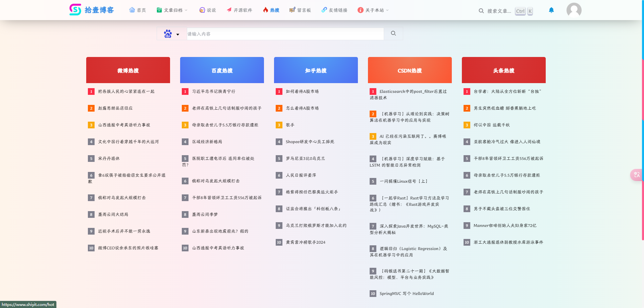The width and height of the screenshot is (644, 308).
Task: Open Baidu item 墨雨云间李梦
Action: [x=205, y=214]
